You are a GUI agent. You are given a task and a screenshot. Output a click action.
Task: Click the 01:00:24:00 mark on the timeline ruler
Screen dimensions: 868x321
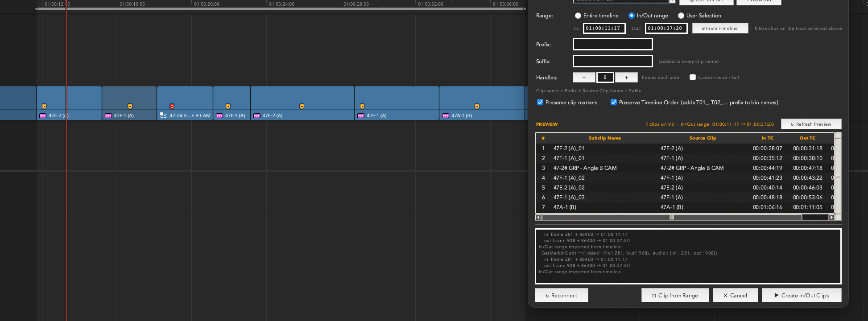coord(281,4)
